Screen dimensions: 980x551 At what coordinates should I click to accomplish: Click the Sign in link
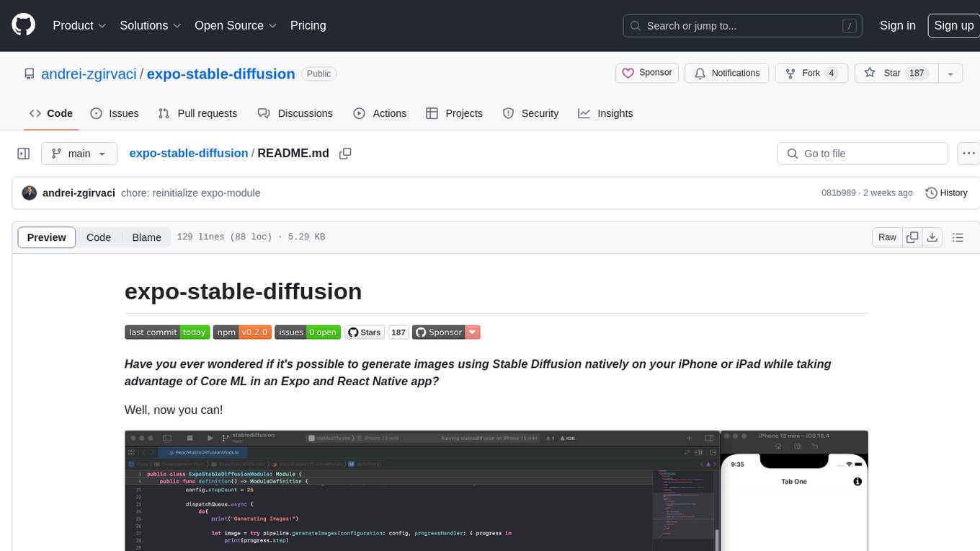pyautogui.click(x=897, y=25)
